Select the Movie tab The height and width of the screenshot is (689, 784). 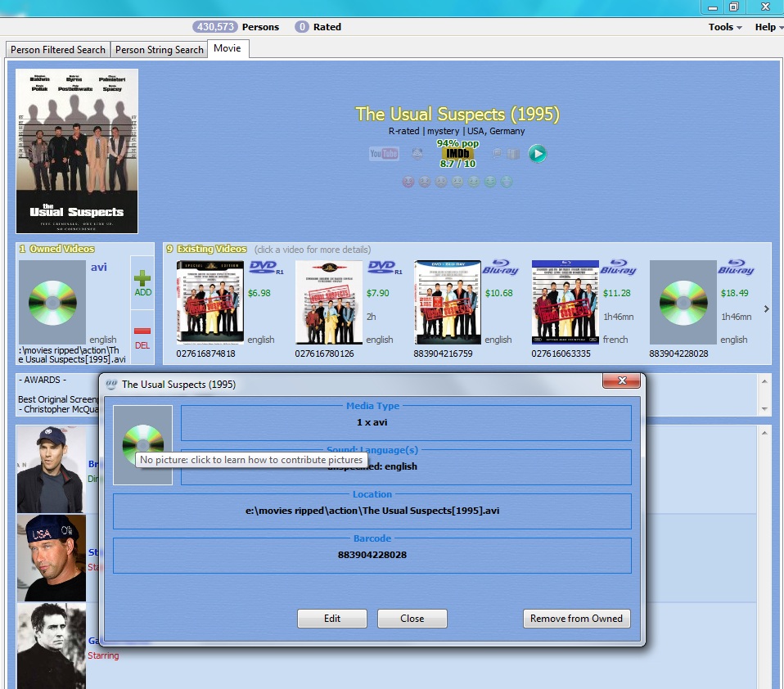228,48
